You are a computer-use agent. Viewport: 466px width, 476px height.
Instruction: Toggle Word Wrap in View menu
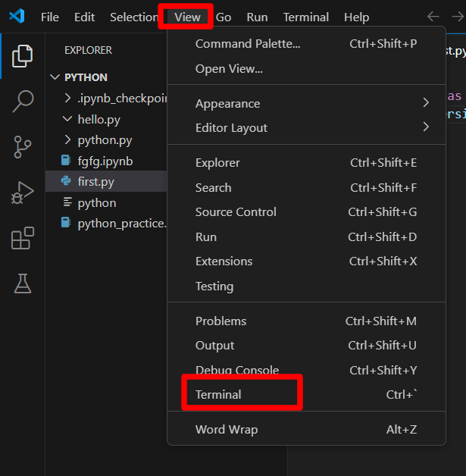(x=227, y=430)
